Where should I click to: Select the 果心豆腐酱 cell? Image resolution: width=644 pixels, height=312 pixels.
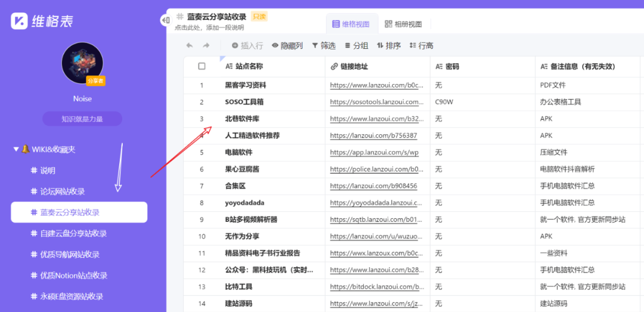point(273,169)
